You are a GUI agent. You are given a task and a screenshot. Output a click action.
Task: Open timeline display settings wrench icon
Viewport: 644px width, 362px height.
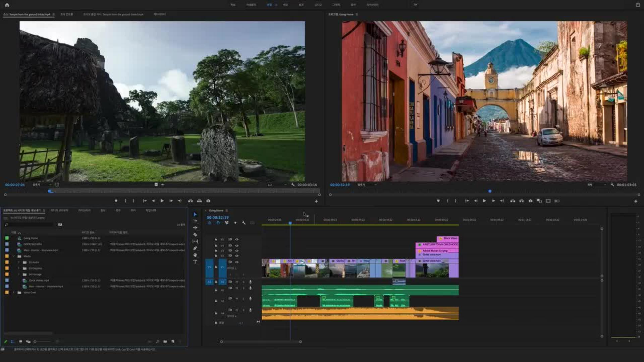[244, 223]
